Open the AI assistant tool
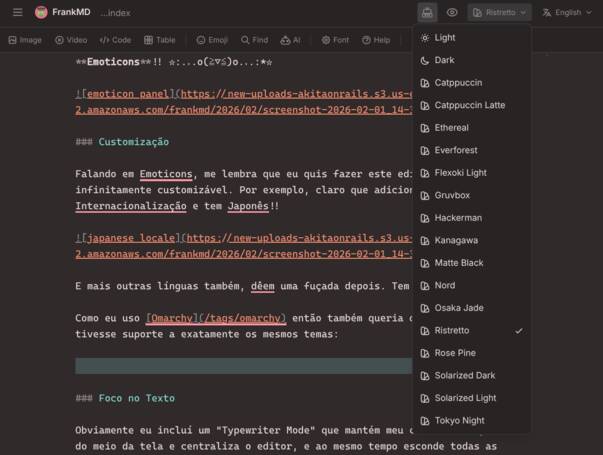 point(291,40)
